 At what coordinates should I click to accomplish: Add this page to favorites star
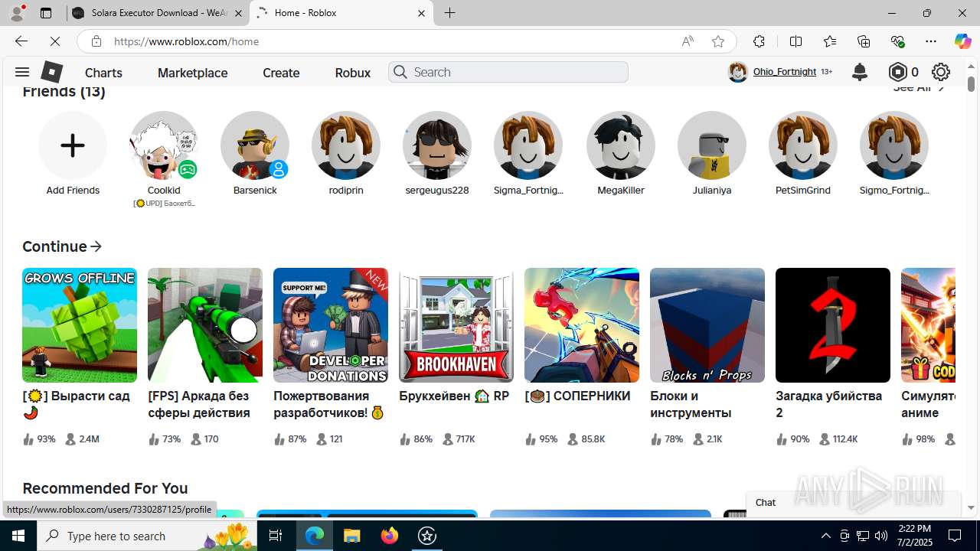coord(717,41)
